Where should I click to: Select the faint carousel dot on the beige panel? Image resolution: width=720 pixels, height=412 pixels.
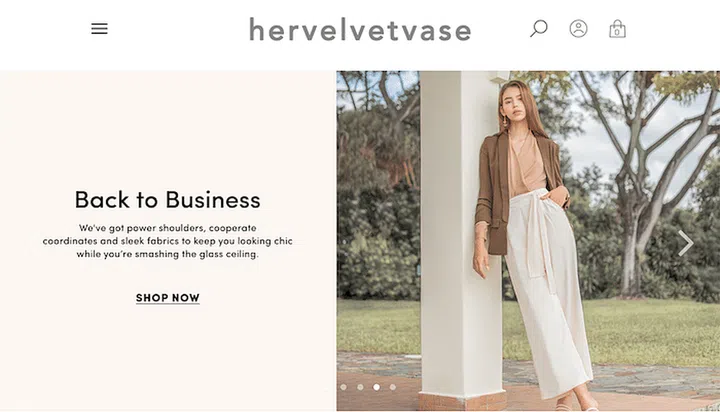pyautogui.click(x=327, y=387)
